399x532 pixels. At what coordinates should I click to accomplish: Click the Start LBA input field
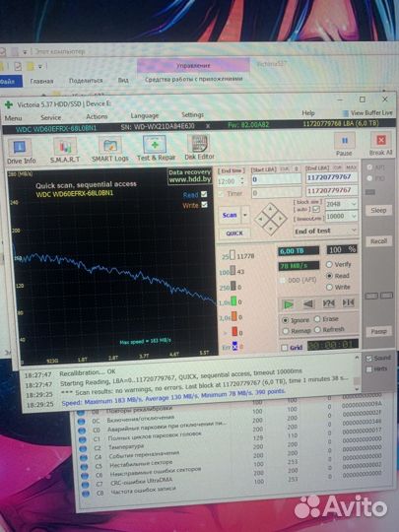pyautogui.click(x=276, y=179)
